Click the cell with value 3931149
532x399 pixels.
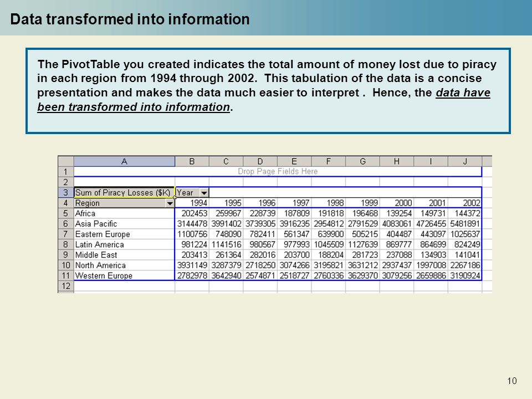(x=192, y=265)
